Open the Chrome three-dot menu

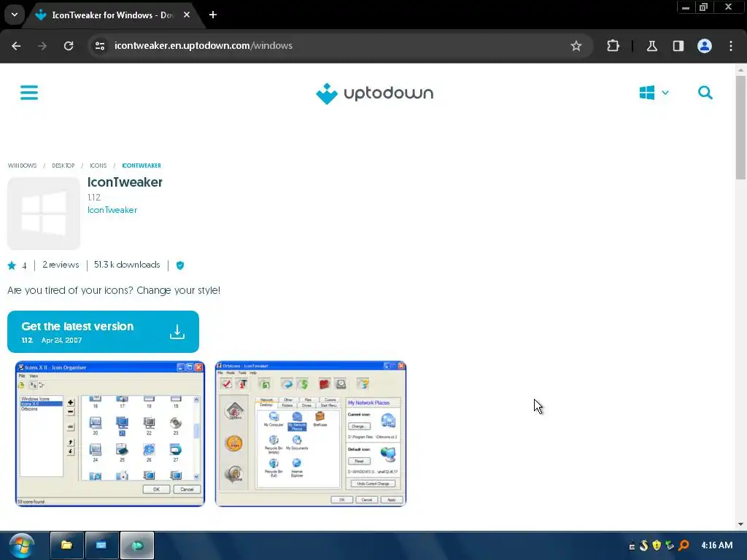tap(731, 46)
